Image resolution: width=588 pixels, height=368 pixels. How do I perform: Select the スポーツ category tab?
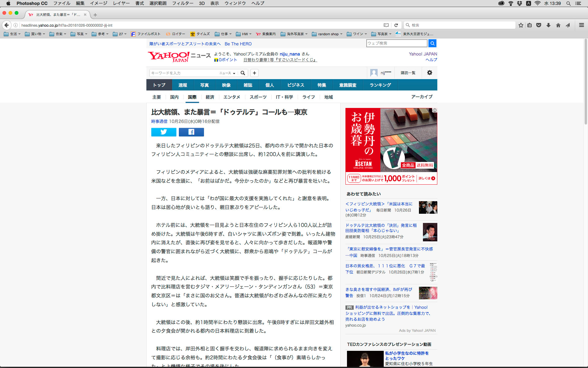pos(258,97)
